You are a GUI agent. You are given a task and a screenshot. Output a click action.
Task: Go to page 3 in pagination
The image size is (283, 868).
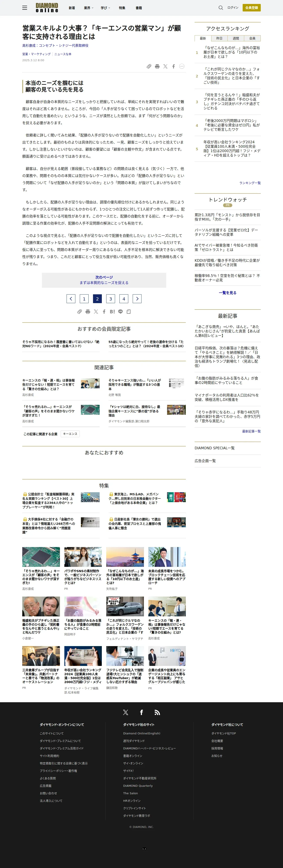(111, 299)
